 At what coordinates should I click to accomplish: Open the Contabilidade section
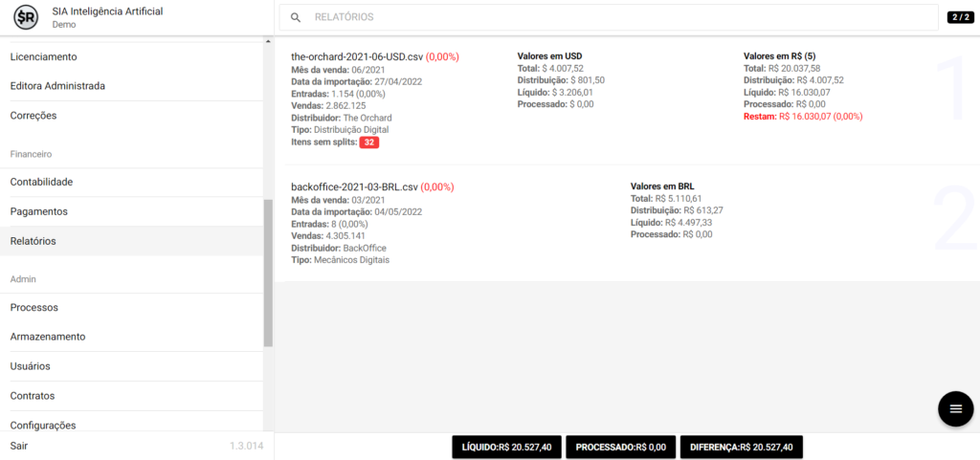click(x=41, y=182)
